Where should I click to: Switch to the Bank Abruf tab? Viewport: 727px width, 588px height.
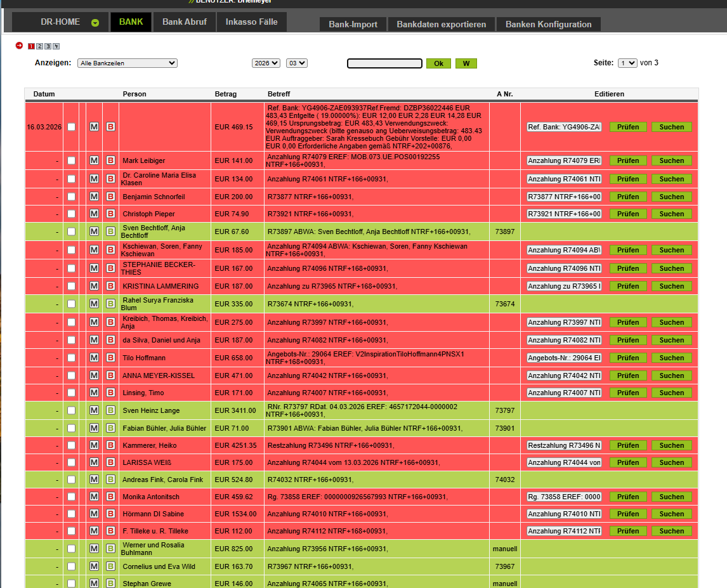185,22
